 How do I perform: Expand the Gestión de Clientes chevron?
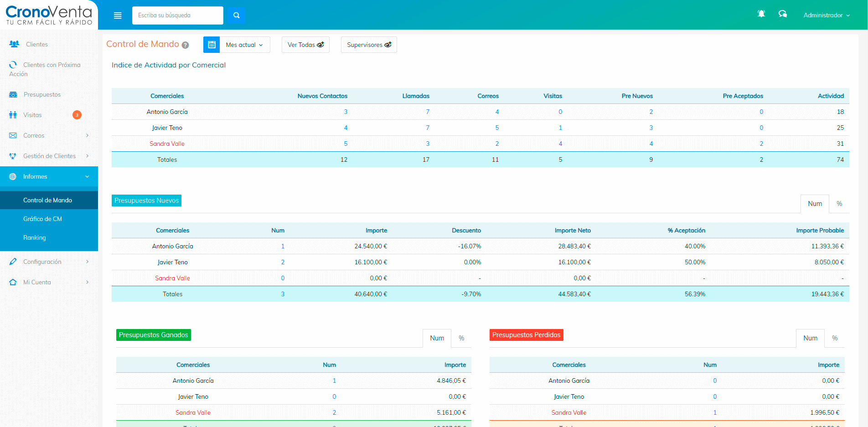tap(87, 156)
